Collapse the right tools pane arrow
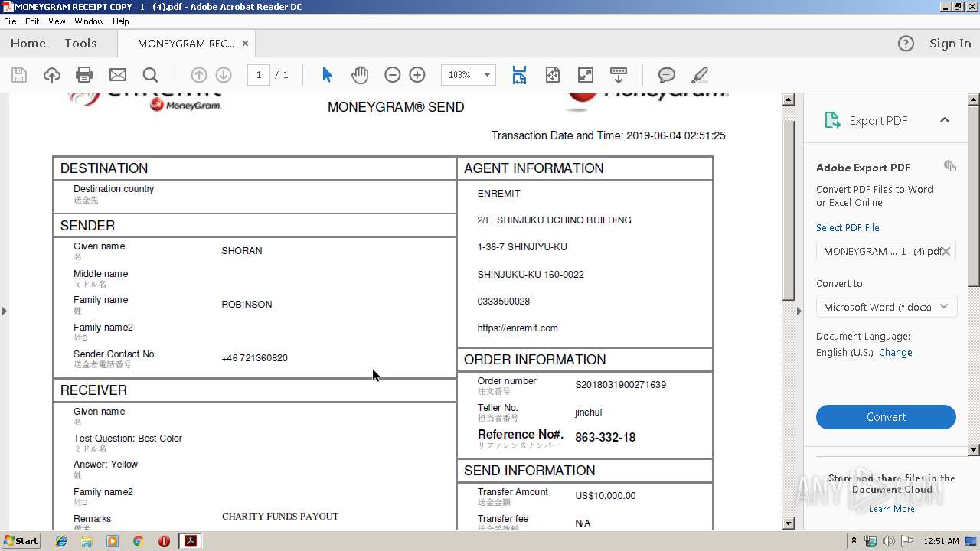Image resolution: width=980 pixels, height=551 pixels. (x=799, y=311)
